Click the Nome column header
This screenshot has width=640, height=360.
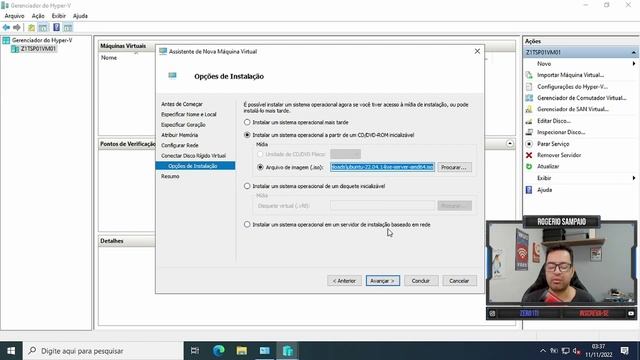coord(109,58)
